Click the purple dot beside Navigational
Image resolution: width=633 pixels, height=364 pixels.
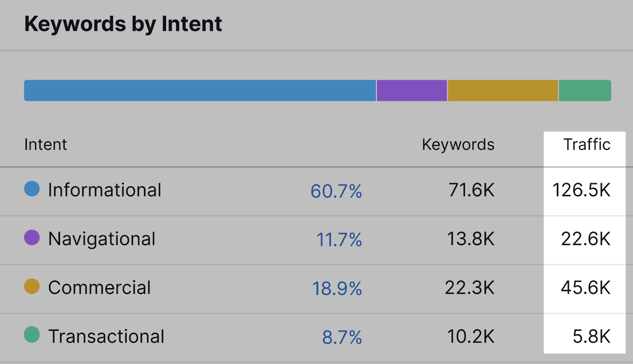tap(32, 238)
